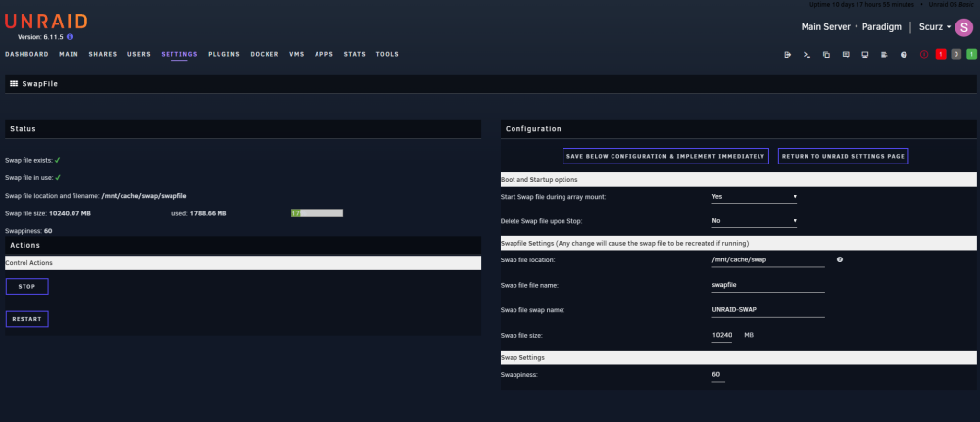Screen dimensions: 980x422
Task: Click the Unraid logo
Action: pos(46,22)
